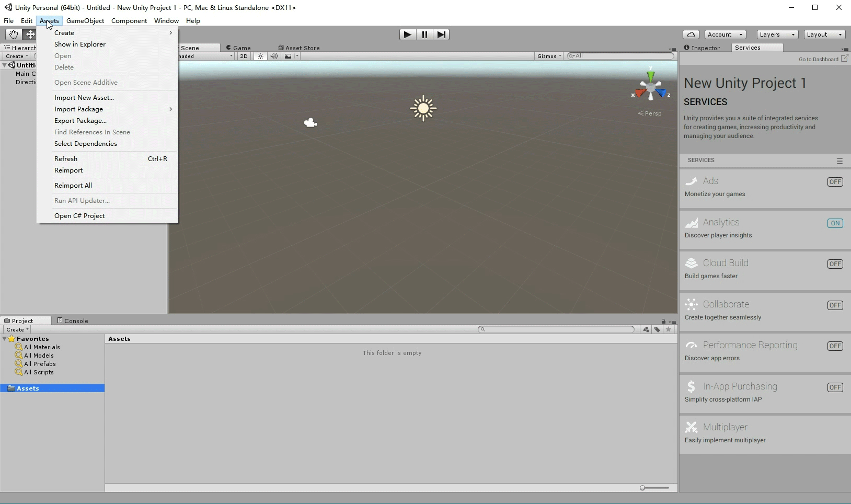
Task: Toggle Analytics service ON switch
Action: (x=835, y=223)
